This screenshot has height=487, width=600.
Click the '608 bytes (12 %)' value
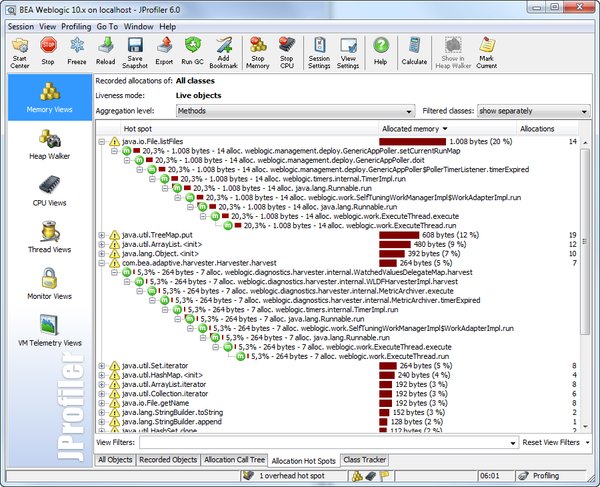(x=450, y=235)
